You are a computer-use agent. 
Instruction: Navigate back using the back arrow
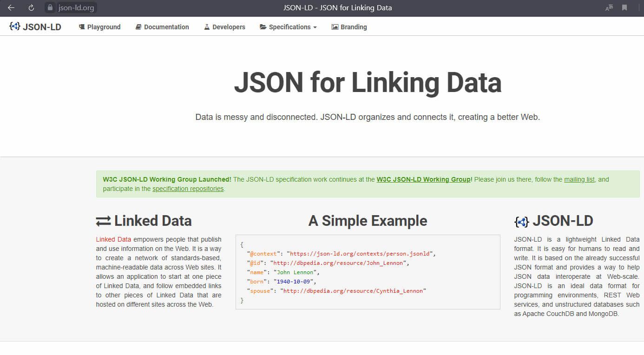[x=11, y=7]
